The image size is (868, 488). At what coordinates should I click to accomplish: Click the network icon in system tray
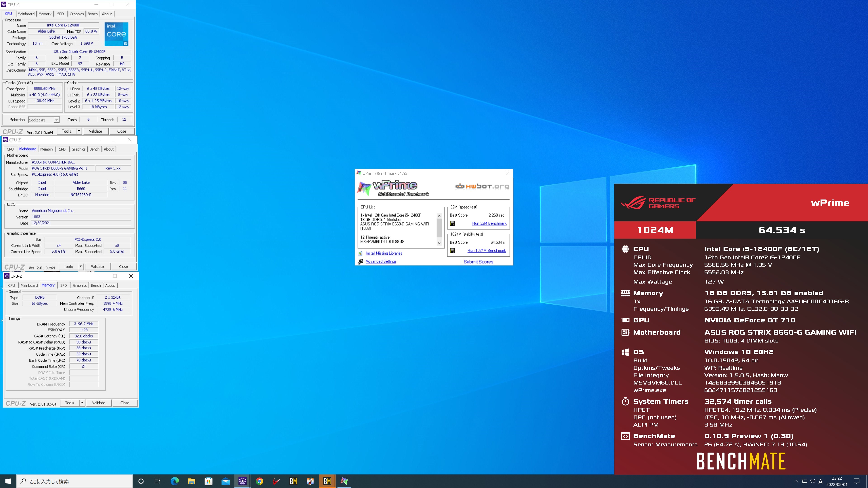click(x=804, y=481)
